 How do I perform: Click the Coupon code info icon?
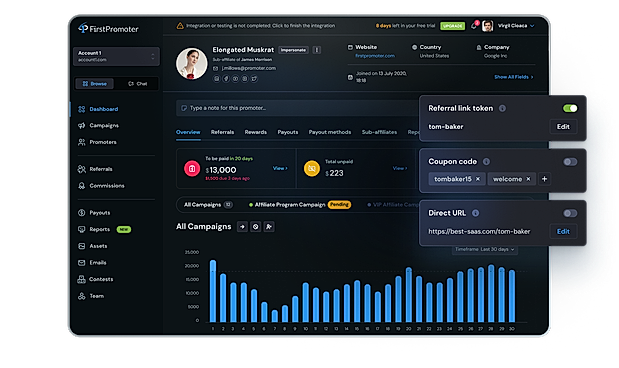click(486, 161)
